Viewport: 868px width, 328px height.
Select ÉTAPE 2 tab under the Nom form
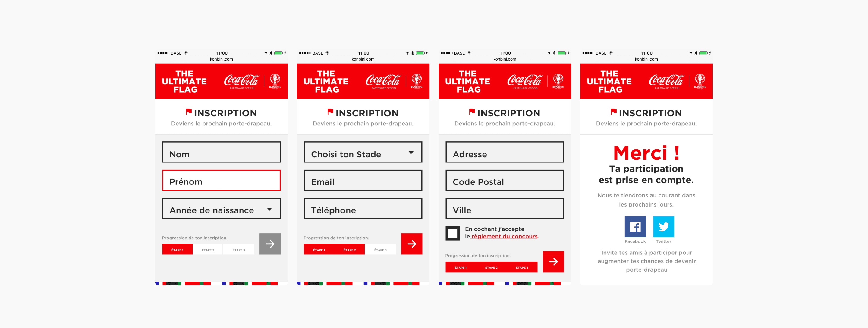(x=208, y=250)
